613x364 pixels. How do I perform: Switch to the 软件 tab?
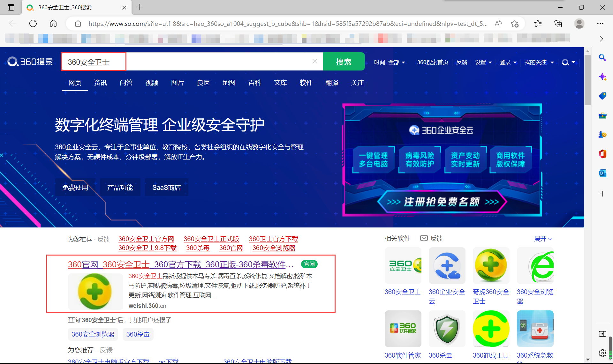(306, 83)
